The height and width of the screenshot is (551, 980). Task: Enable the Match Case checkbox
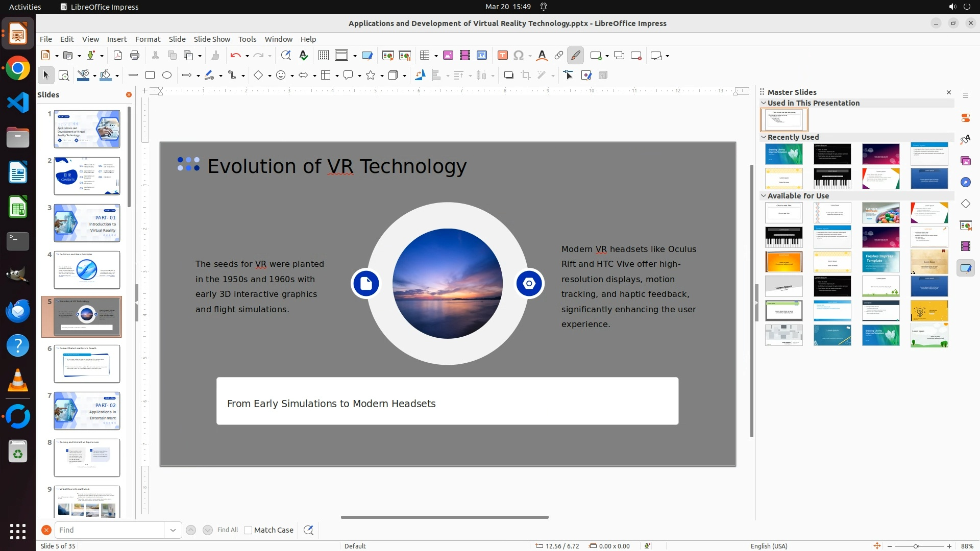coord(248,530)
